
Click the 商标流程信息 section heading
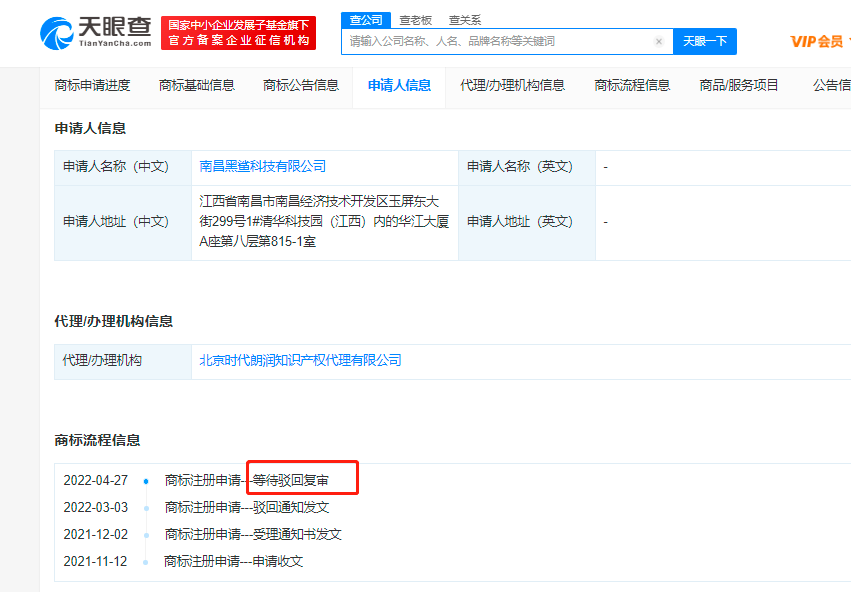point(97,440)
